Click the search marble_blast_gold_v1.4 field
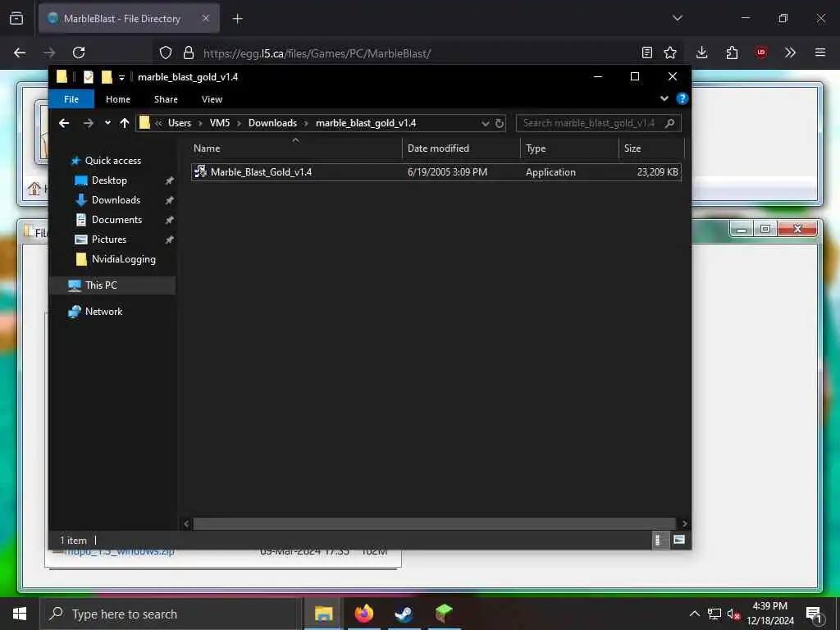 598,123
